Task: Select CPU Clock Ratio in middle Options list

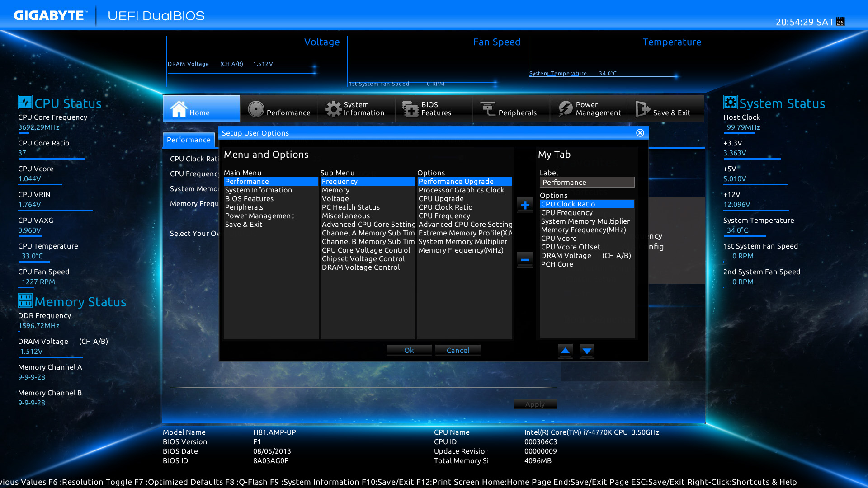Action: coord(464,207)
